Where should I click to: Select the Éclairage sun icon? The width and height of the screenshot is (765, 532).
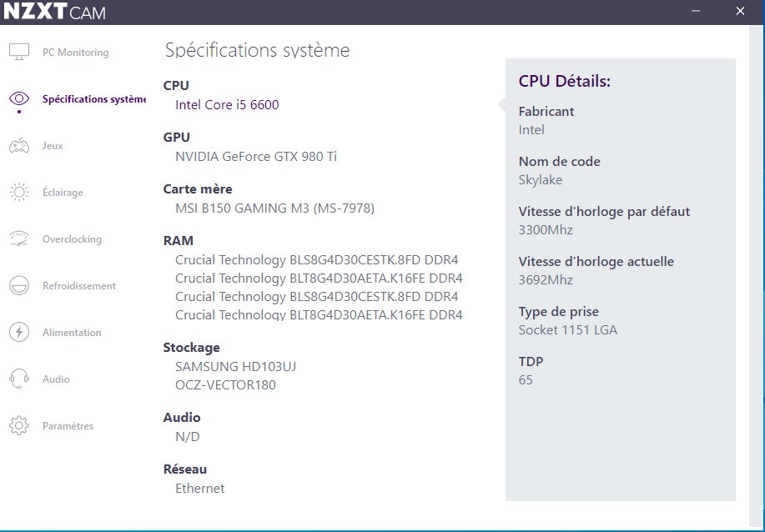[x=19, y=193]
